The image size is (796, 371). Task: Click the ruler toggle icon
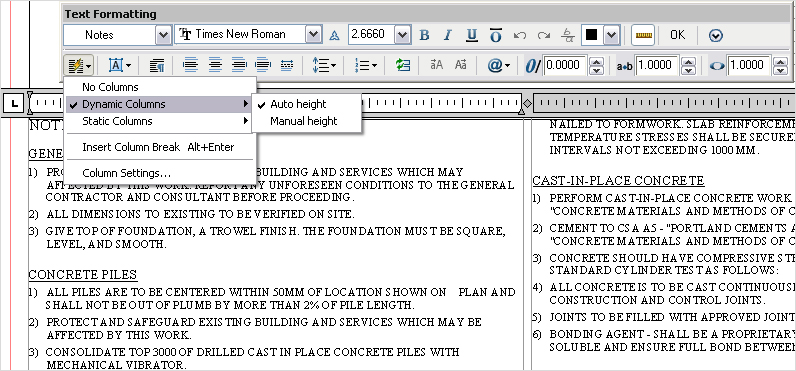[643, 35]
